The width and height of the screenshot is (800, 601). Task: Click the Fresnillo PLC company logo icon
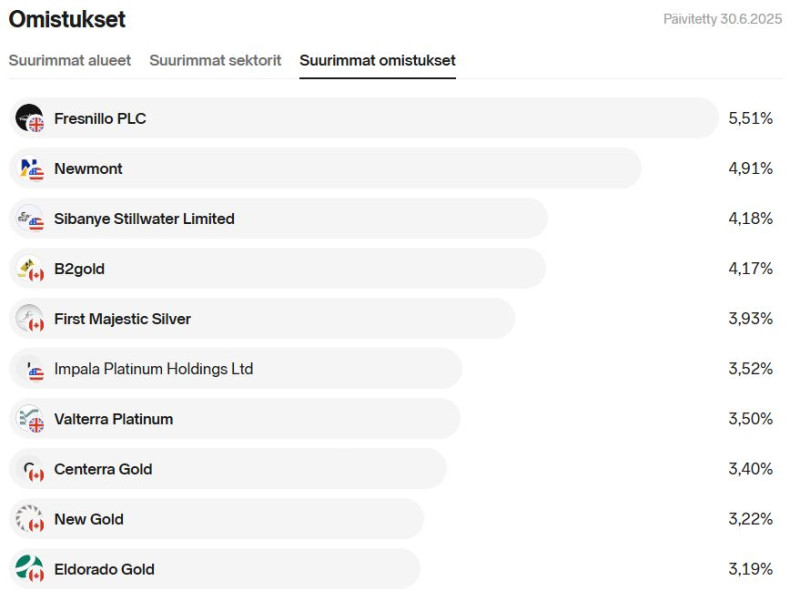coord(30,118)
